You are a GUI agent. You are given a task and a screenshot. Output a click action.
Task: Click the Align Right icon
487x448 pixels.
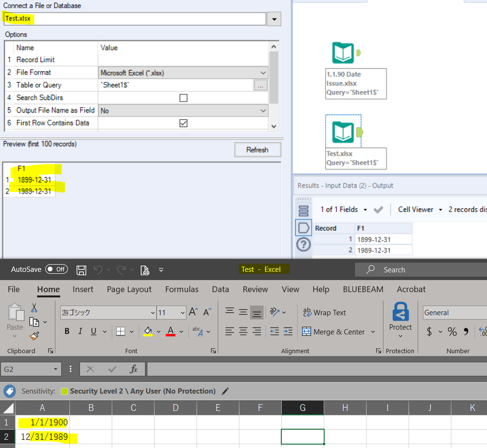tap(256, 331)
